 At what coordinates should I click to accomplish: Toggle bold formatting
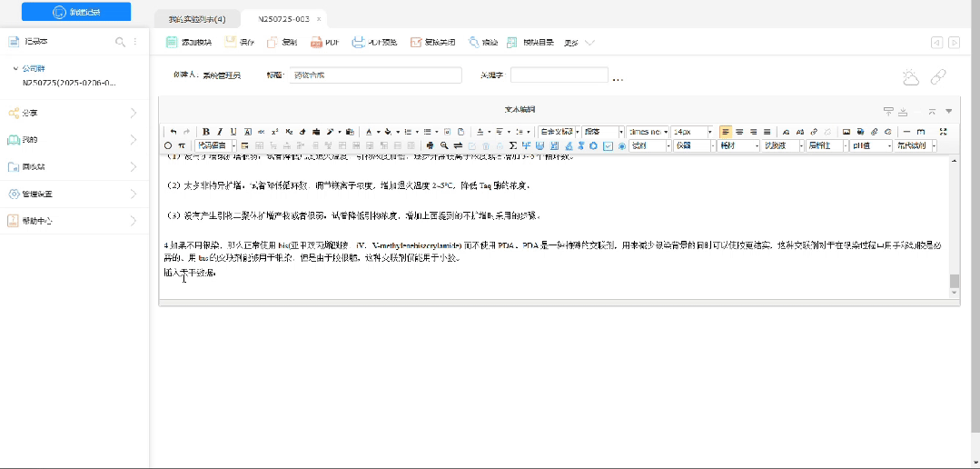[x=205, y=132]
